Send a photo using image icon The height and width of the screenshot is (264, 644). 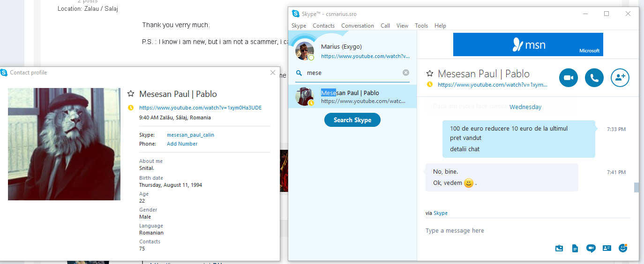[559, 249]
